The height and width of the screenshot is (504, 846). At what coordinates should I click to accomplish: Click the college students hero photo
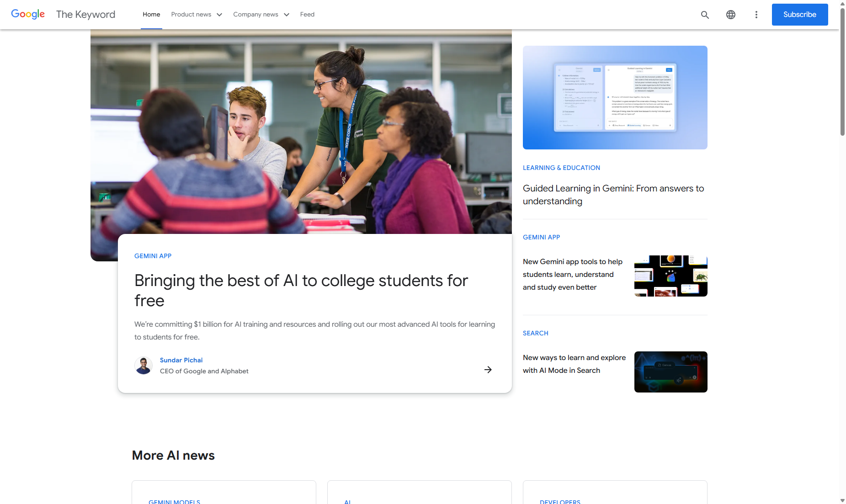(301, 133)
